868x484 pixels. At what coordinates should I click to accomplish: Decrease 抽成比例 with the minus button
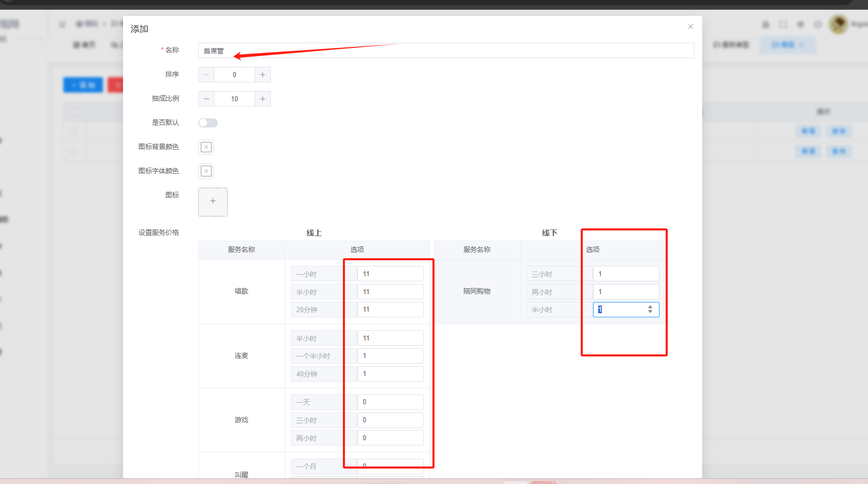click(x=206, y=99)
